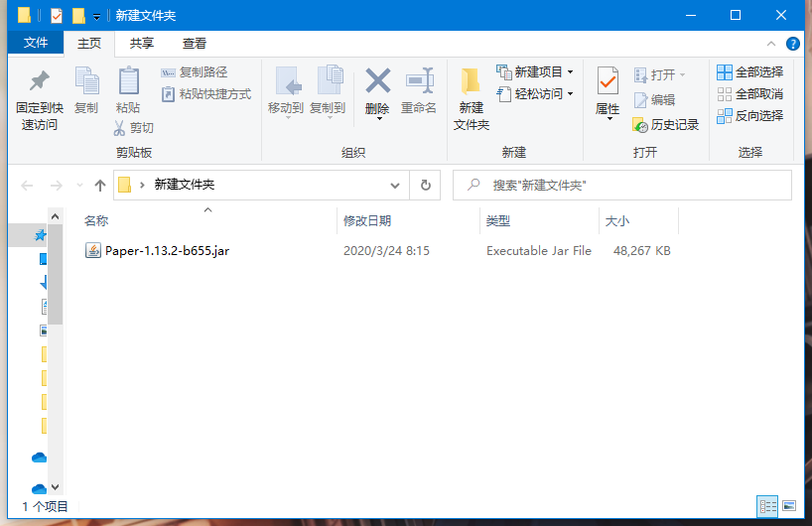The width and height of the screenshot is (812, 526).
Task: Click the 复制 copy icon in the ribbon
Action: (86, 81)
